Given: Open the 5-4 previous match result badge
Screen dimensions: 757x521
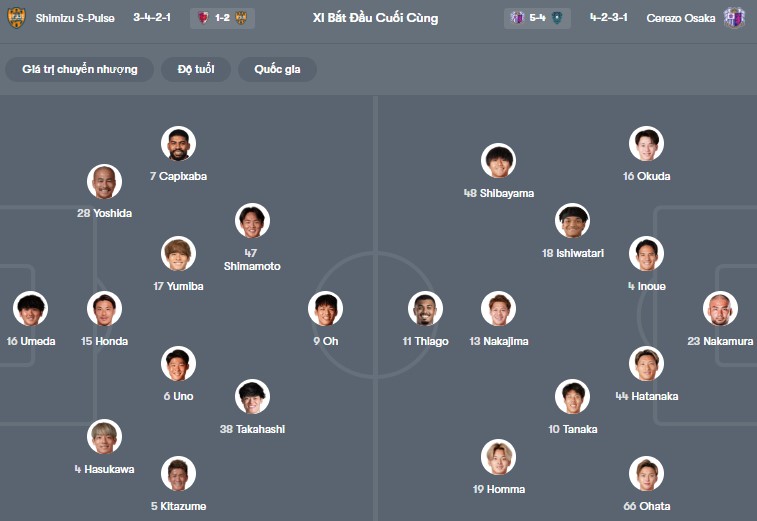Looking at the screenshot, I should [537, 18].
